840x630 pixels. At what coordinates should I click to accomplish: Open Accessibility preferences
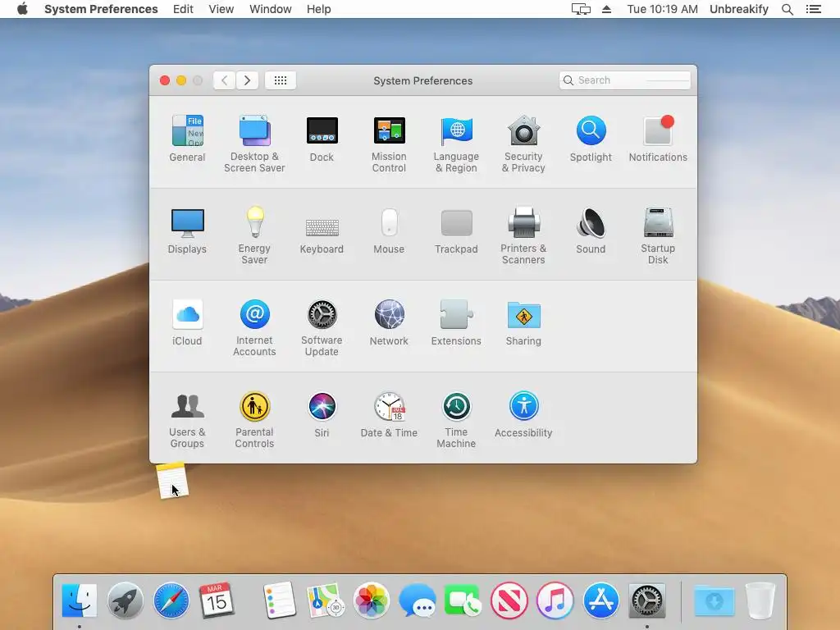coord(523,414)
